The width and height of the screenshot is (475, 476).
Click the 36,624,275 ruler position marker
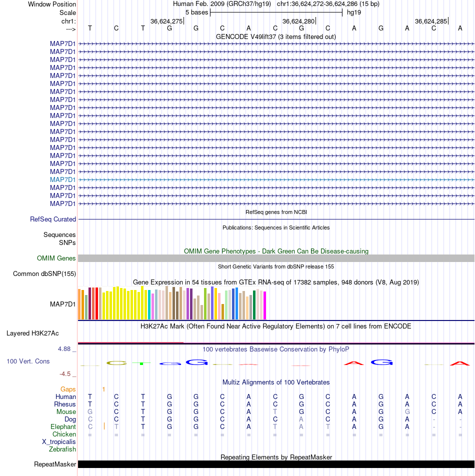coord(167,21)
